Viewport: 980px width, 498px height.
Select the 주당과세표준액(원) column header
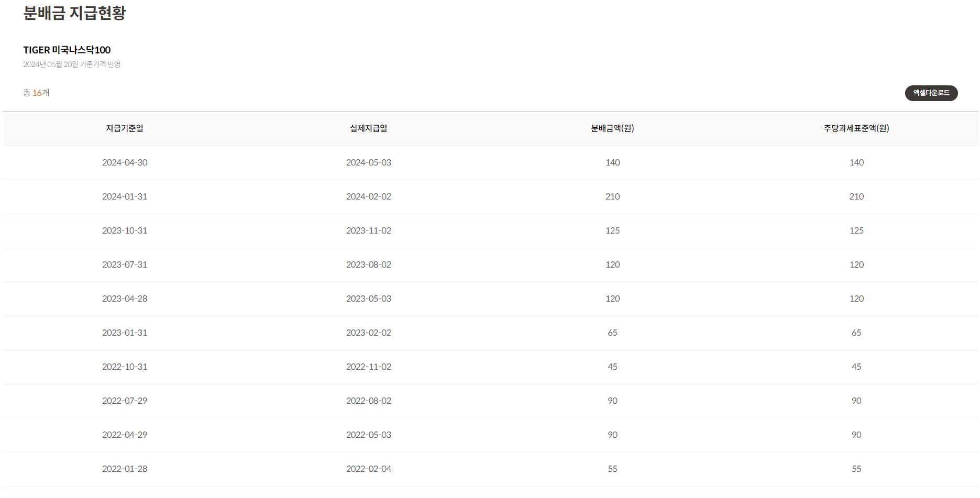856,128
